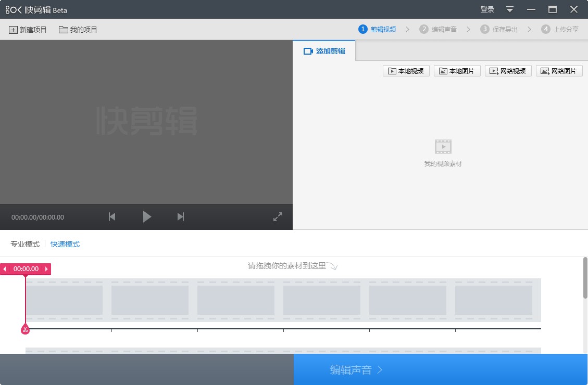This screenshot has height=385, width=588.
Task: Switch to 快速模式
Action: [x=65, y=244]
